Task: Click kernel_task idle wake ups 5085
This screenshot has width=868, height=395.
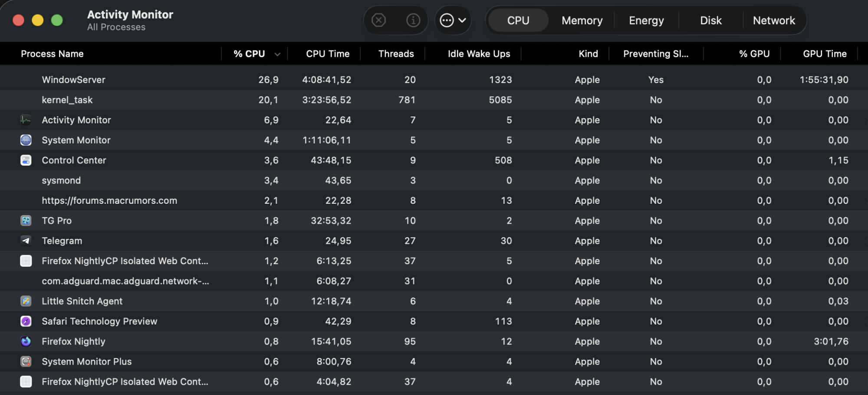Action: (500, 100)
